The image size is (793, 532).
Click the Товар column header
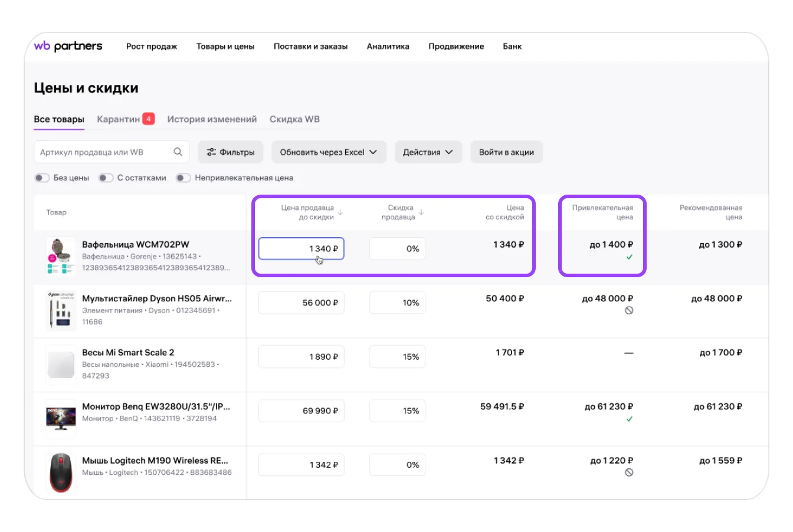(x=57, y=212)
